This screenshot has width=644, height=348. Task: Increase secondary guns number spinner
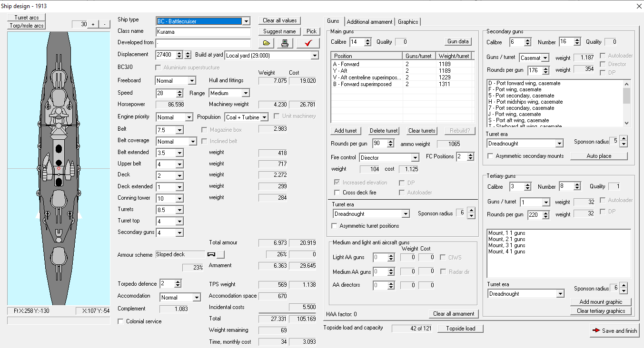[x=577, y=40]
